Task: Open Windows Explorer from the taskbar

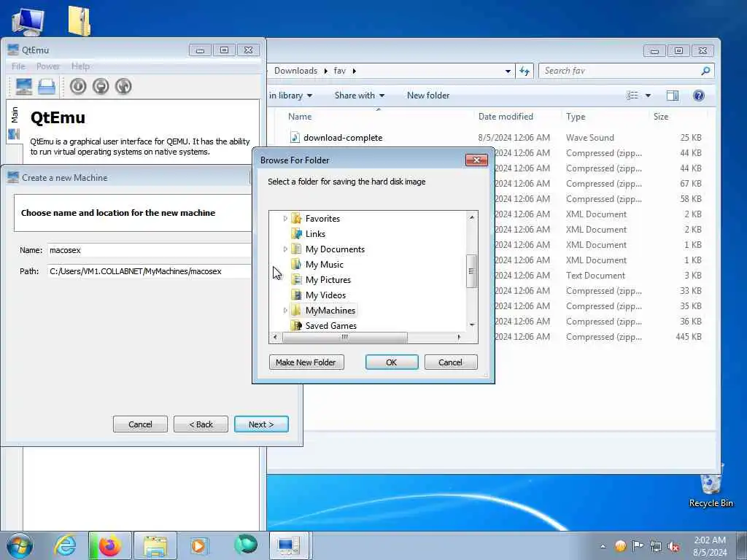Action: pyautogui.click(x=155, y=545)
